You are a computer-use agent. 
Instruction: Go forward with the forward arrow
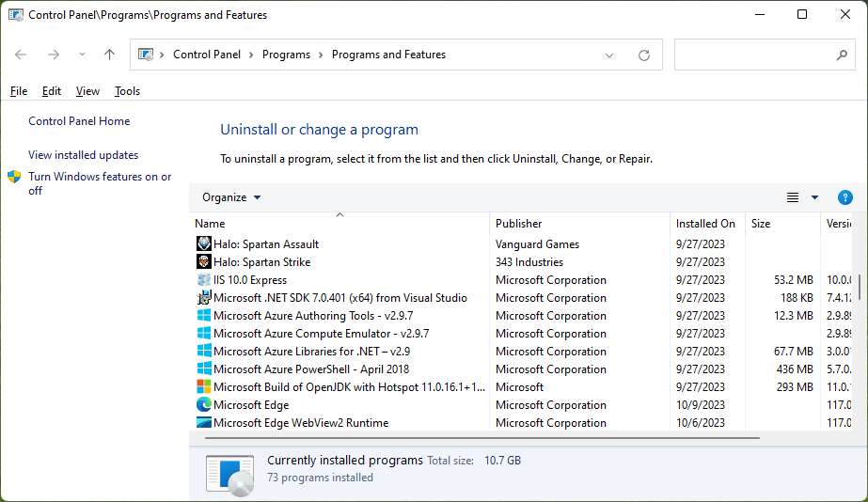pos(54,55)
